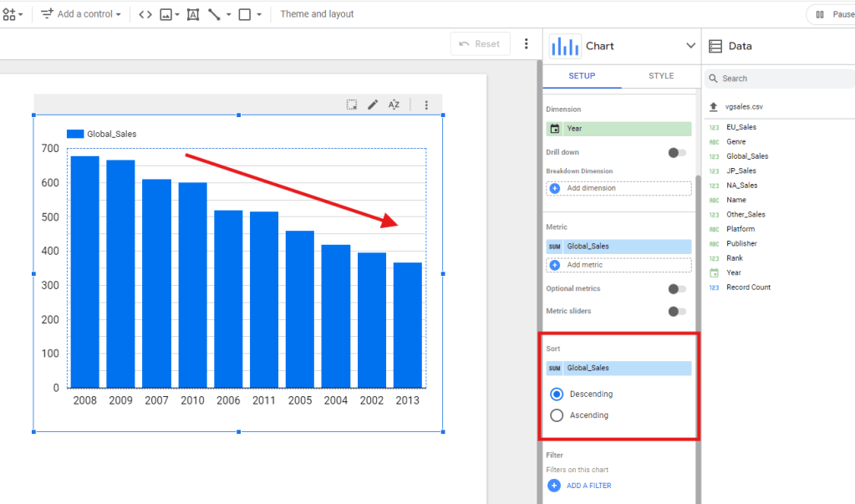Click the chart edit pencil icon
The height and width of the screenshot is (504, 855).
tap(373, 104)
